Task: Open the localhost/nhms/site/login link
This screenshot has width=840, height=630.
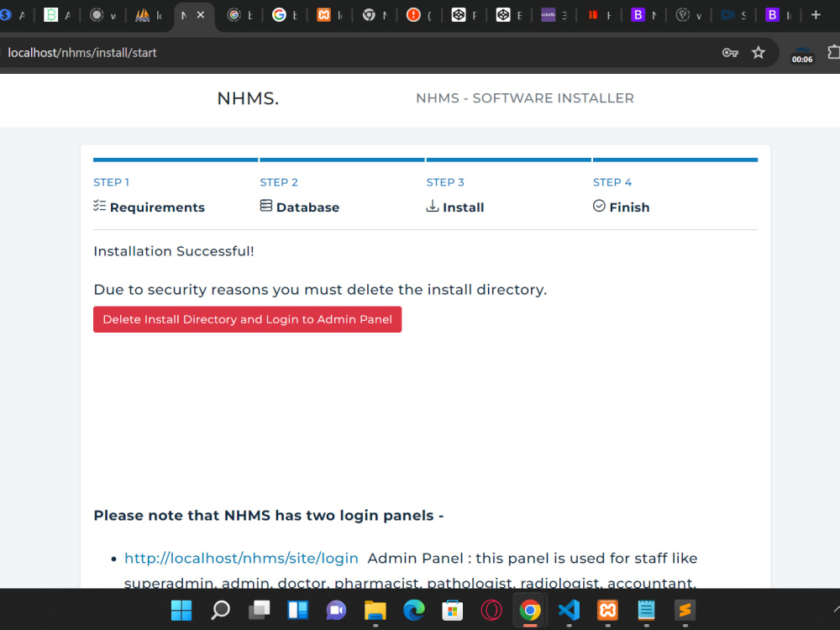Action: click(x=241, y=559)
